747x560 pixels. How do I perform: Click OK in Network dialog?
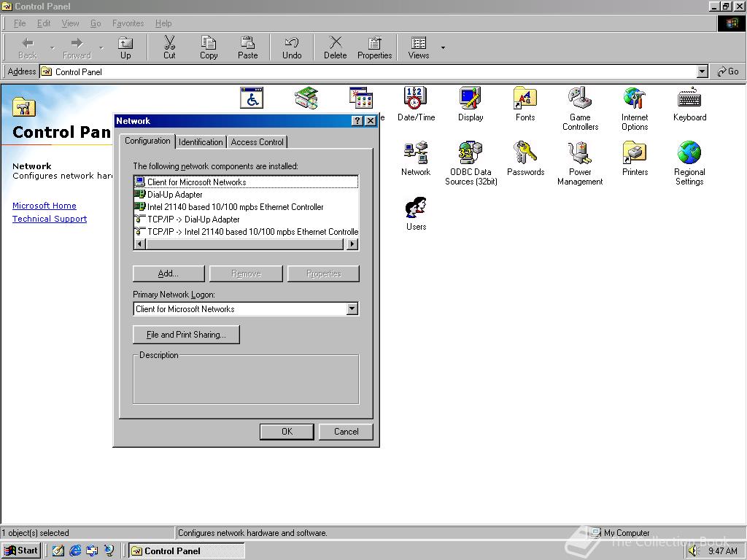[x=287, y=432]
